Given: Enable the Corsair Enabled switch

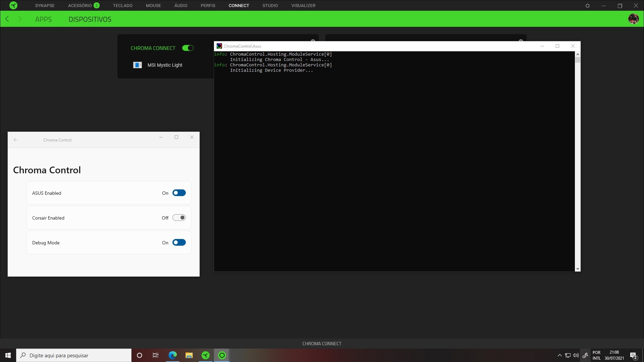Looking at the screenshot, I should (179, 218).
